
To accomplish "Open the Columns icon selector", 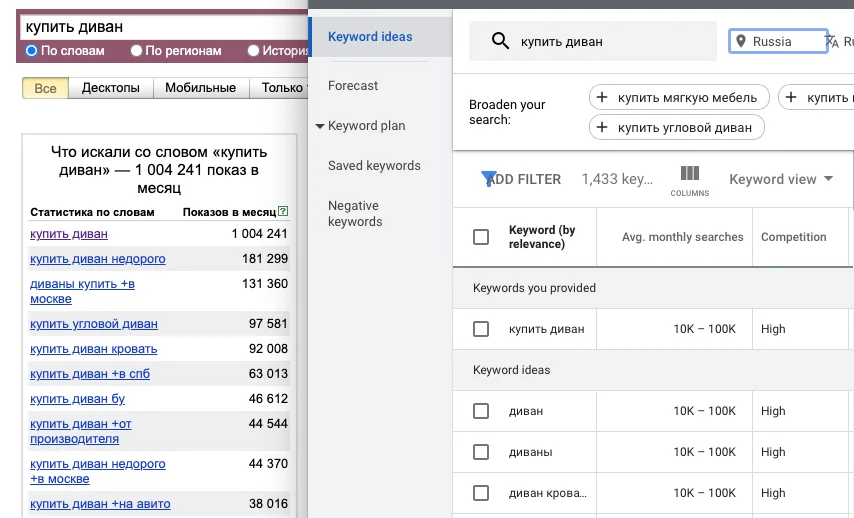I will point(690,181).
